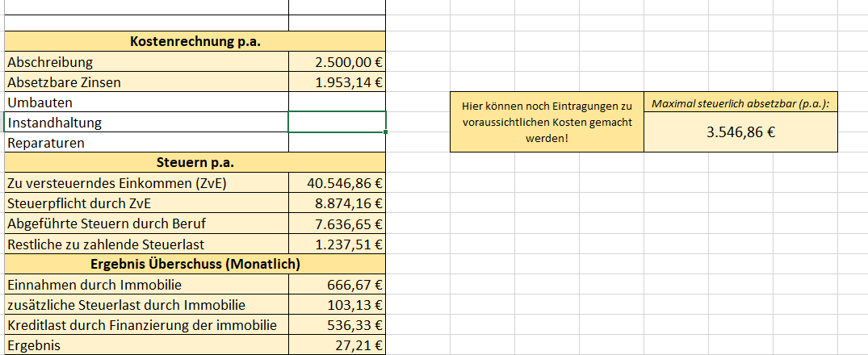868x355 pixels.
Task: Select the final Ergebnis value 27,21 €
Action: (337, 345)
